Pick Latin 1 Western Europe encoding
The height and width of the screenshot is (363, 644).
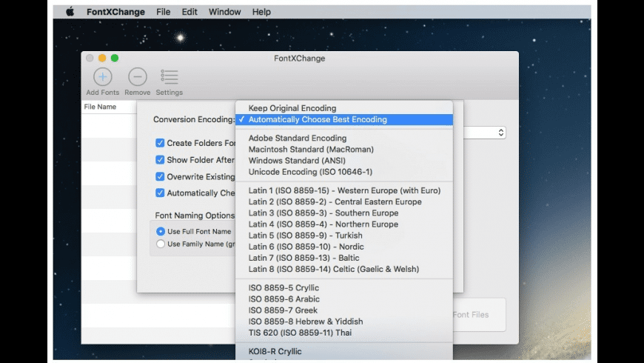pos(344,190)
